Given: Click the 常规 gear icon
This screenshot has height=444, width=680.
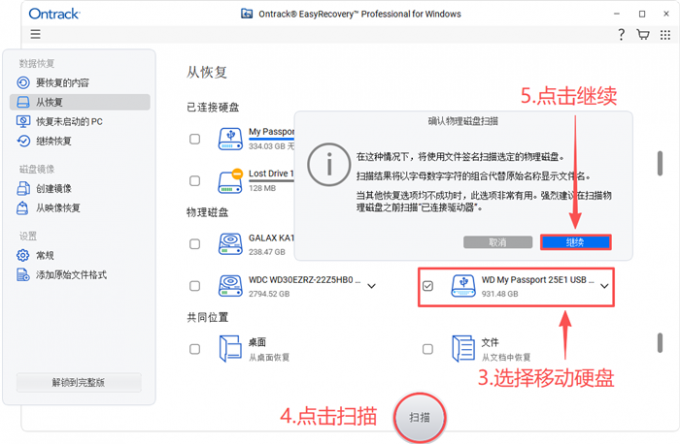Looking at the screenshot, I should pyautogui.click(x=23, y=255).
